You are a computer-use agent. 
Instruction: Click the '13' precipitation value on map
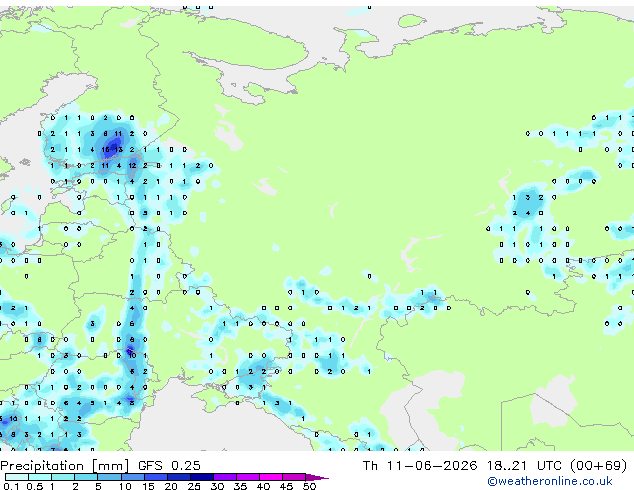tap(118, 150)
